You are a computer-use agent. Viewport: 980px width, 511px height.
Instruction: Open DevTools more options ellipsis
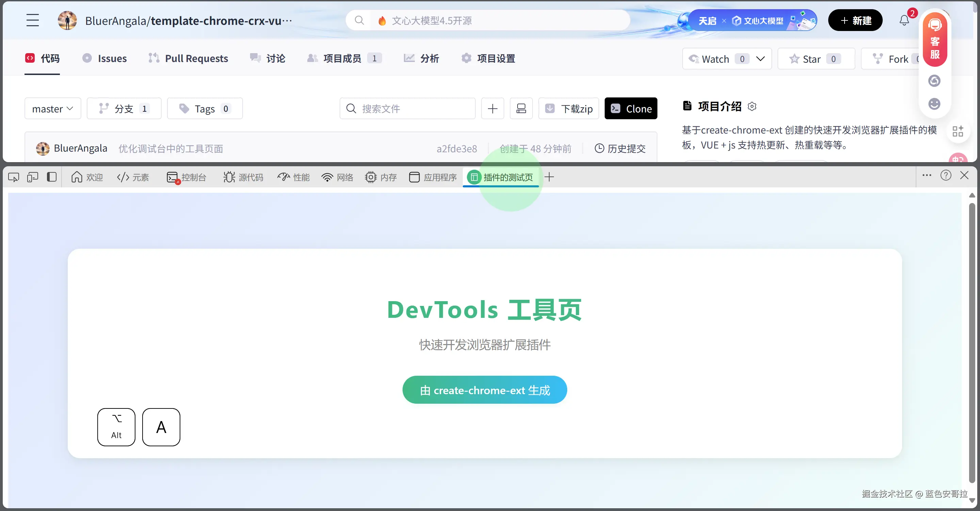pyautogui.click(x=927, y=175)
